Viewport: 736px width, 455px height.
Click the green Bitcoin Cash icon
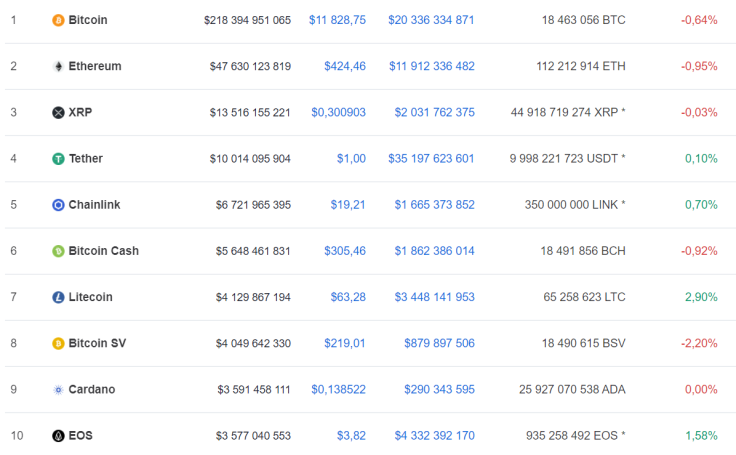[58, 251]
